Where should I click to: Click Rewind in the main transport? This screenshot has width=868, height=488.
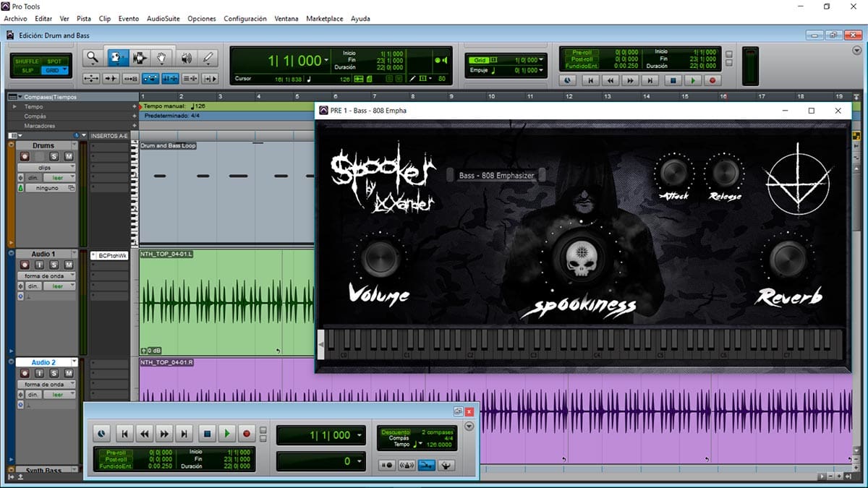[611, 81]
